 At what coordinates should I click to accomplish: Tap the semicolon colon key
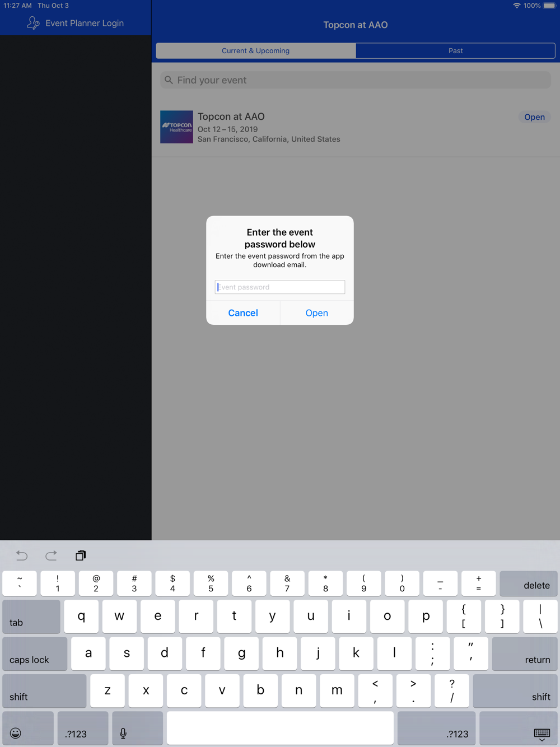pos(432,653)
